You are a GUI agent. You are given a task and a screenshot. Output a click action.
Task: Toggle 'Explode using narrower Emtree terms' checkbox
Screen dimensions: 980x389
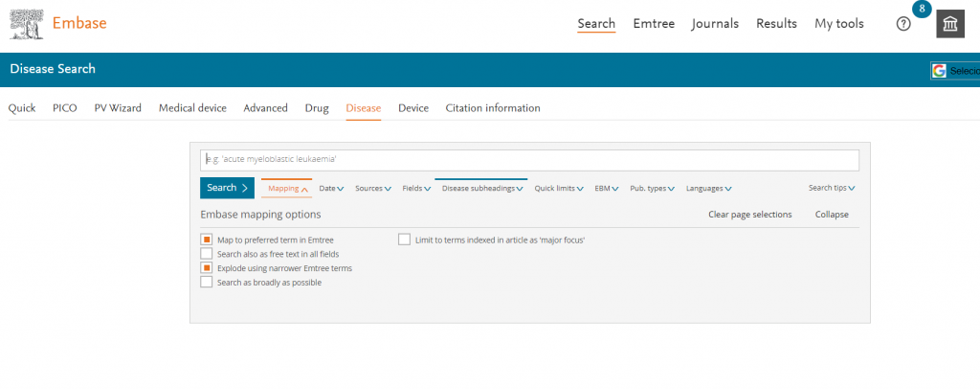pyautogui.click(x=206, y=268)
